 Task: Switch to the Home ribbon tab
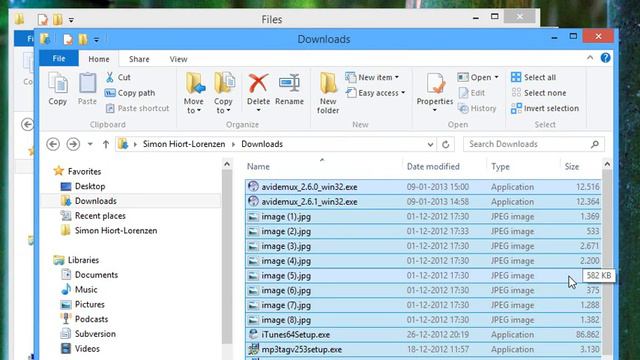coord(99,59)
